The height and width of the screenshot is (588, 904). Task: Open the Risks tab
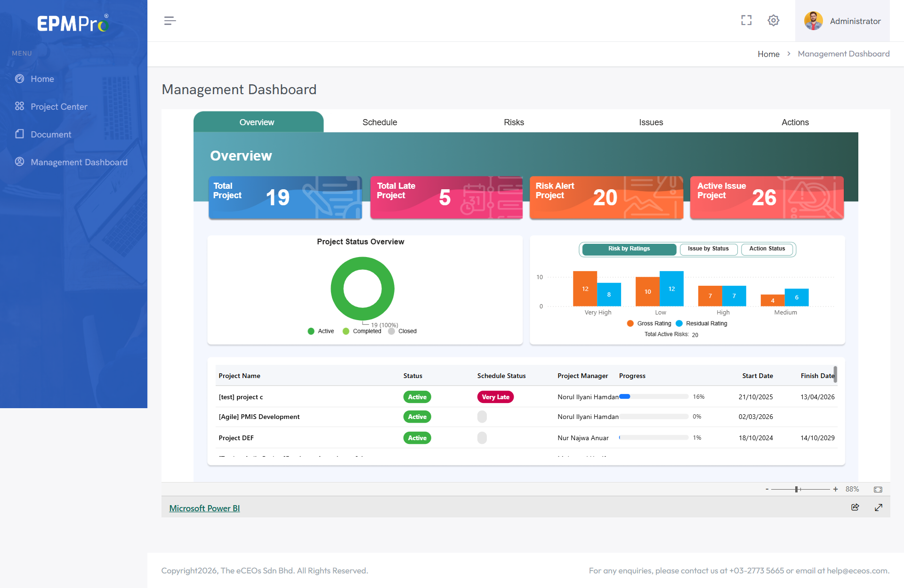point(514,122)
